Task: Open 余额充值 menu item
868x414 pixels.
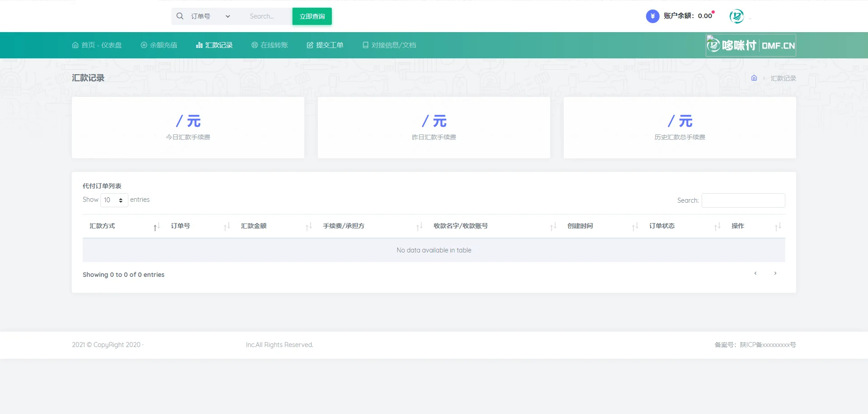Action: [159, 45]
